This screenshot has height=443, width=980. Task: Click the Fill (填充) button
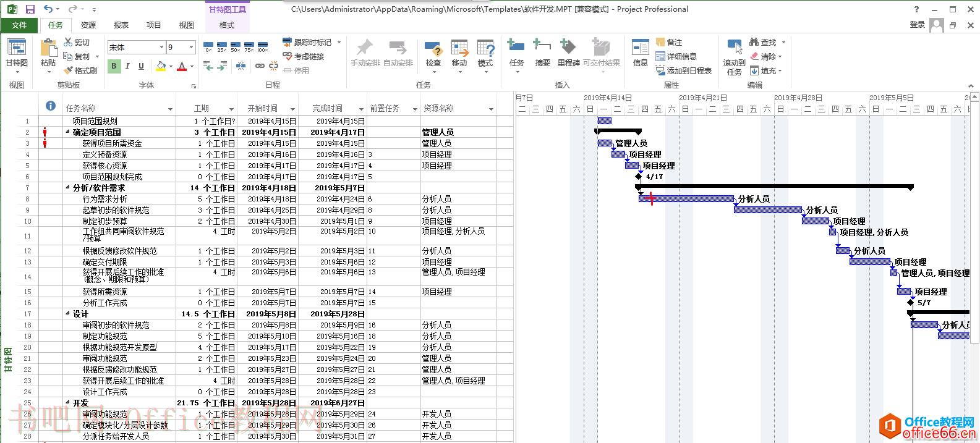tap(766, 70)
